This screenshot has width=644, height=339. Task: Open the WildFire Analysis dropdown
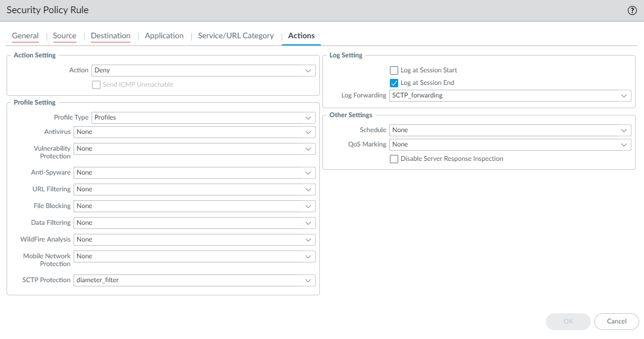click(x=194, y=240)
